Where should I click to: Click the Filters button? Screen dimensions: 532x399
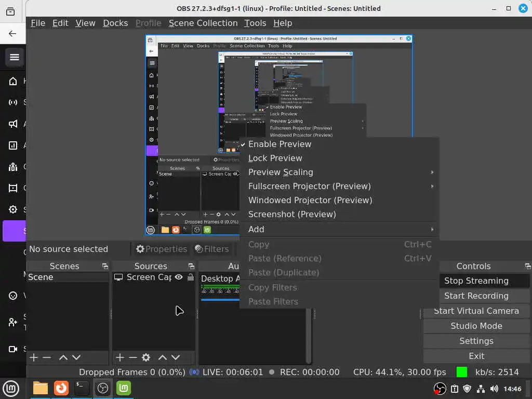[x=212, y=249]
